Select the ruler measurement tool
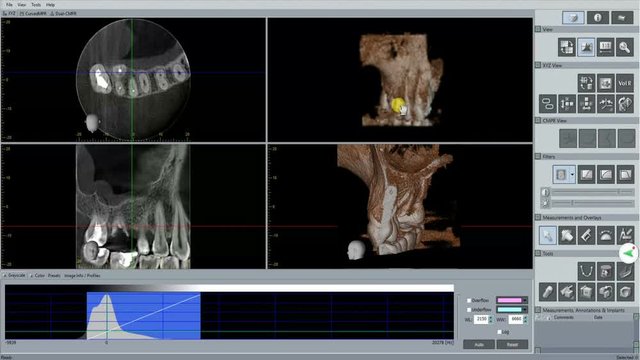 [586, 236]
